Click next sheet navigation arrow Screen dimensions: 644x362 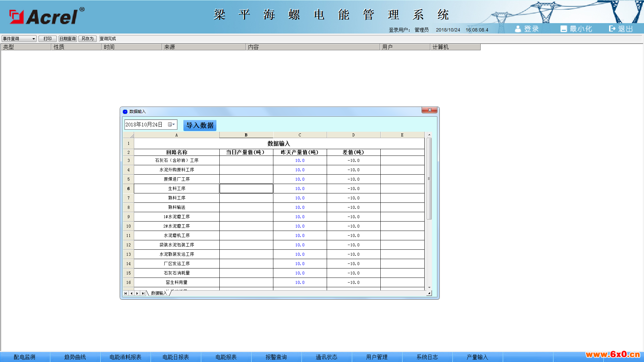coord(137,293)
